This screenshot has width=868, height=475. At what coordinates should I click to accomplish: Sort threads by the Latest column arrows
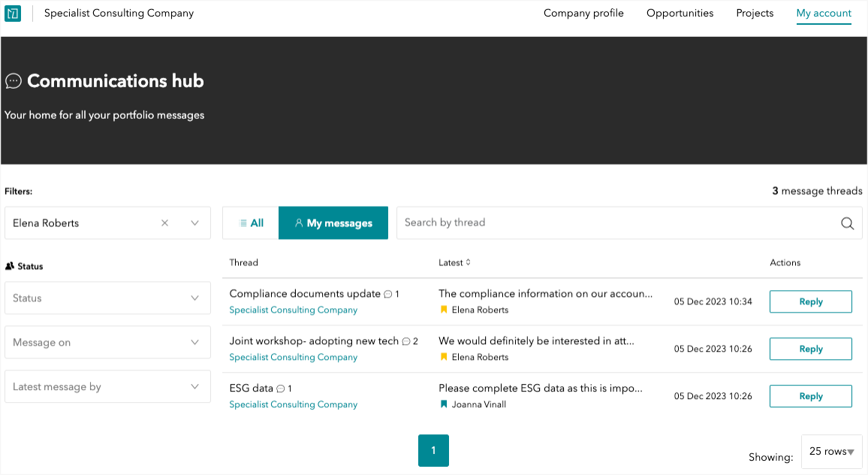click(x=469, y=262)
